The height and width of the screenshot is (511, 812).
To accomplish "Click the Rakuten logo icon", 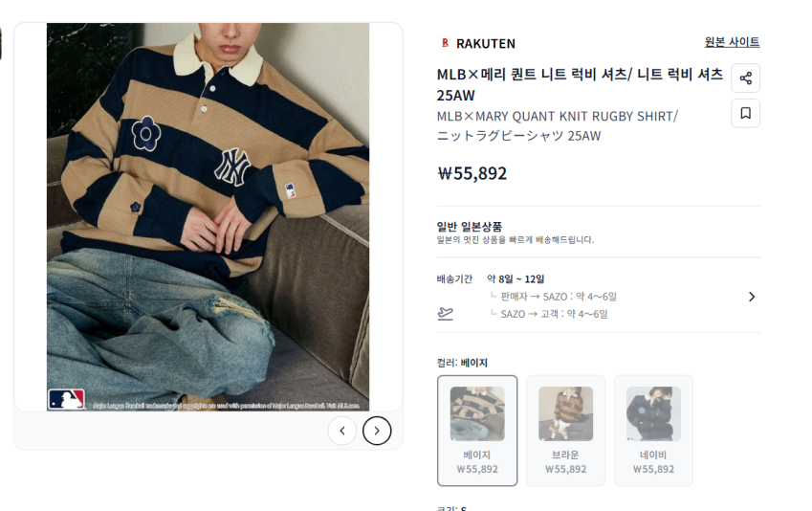I will pos(445,43).
